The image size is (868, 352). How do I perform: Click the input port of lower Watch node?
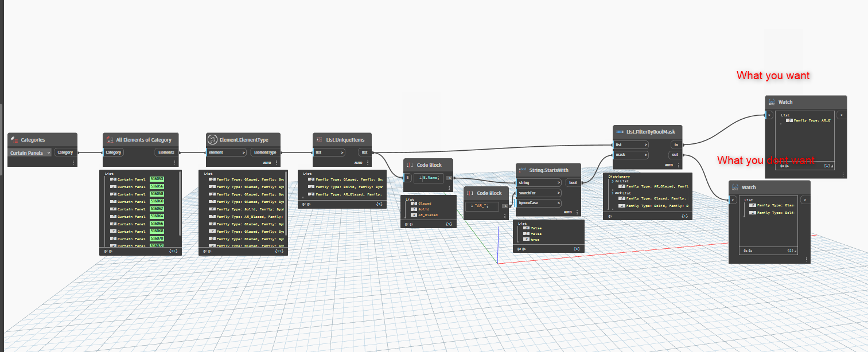[x=732, y=200]
